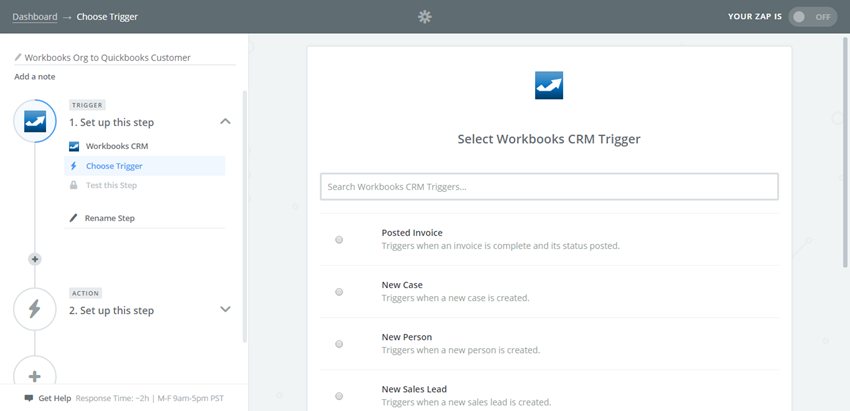Click the Get Help link at the bottom
Screen dimensions: 850x411
(55, 398)
